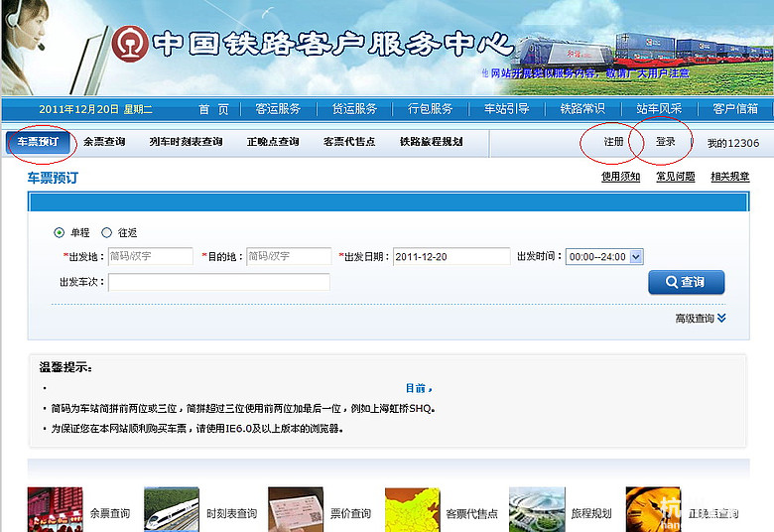Switch to the 余票查询 tab
This screenshot has height=532, width=774.
pos(104,142)
